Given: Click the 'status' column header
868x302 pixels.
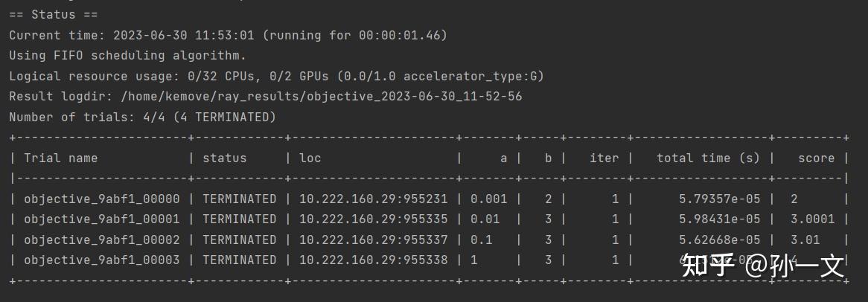Looking at the screenshot, I should pos(225,158).
